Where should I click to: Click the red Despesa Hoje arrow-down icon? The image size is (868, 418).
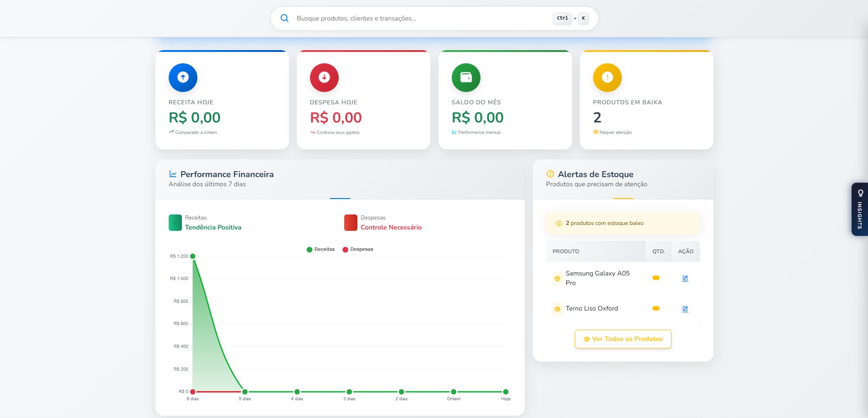pyautogui.click(x=324, y=77)
